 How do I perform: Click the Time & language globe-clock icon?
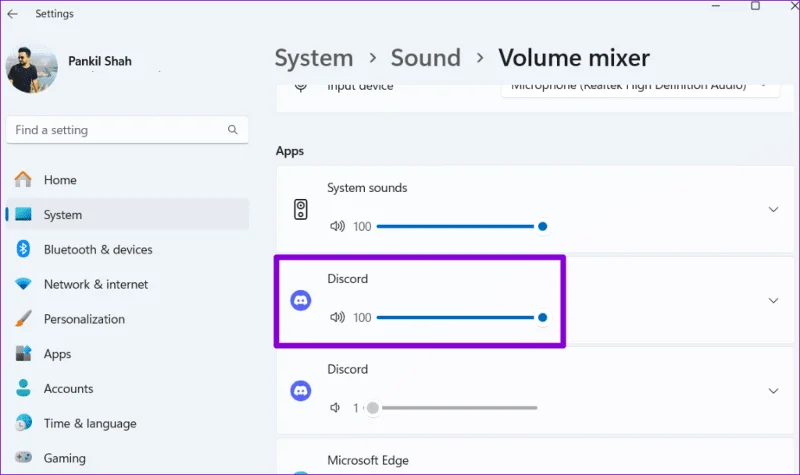23,422
